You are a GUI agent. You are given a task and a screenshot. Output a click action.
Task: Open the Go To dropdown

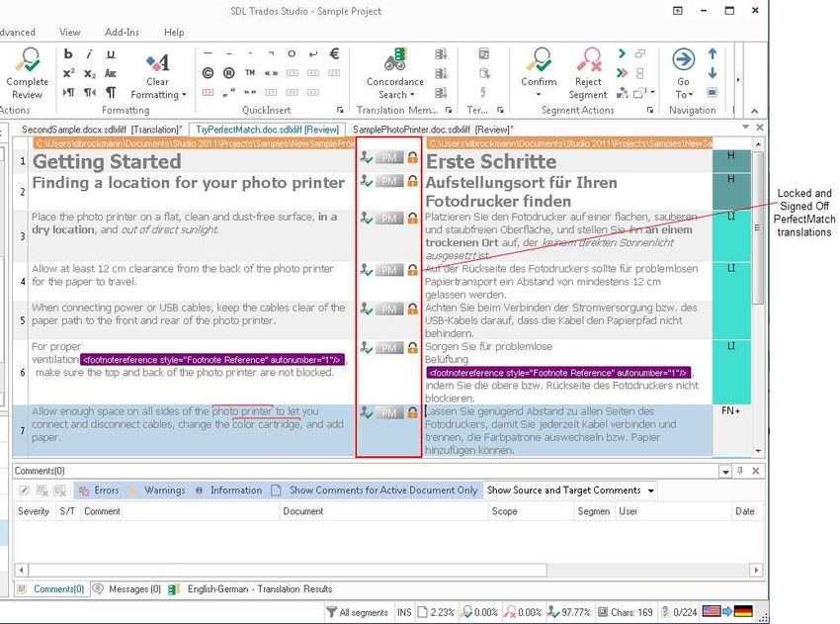coord(691,95)
